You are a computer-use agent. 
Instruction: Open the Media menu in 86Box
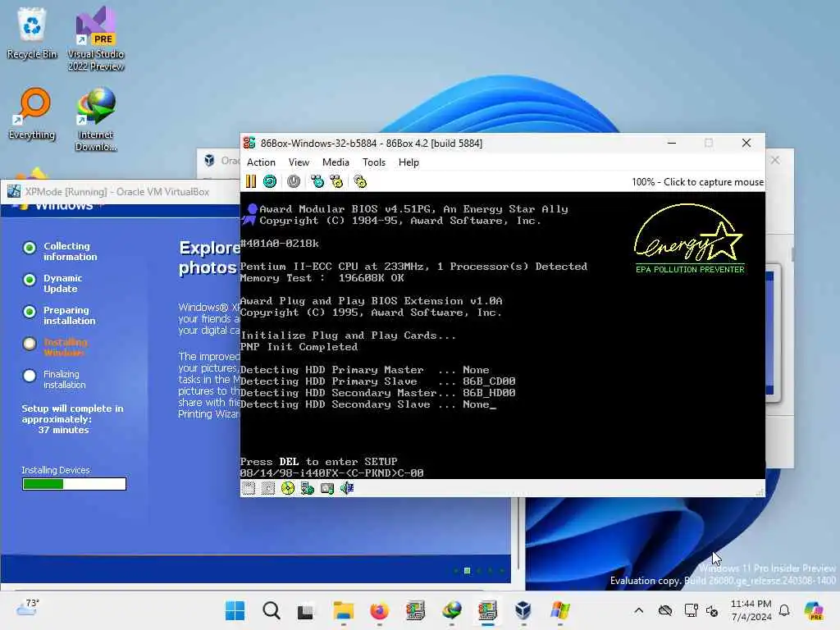[x=336, y=162]
